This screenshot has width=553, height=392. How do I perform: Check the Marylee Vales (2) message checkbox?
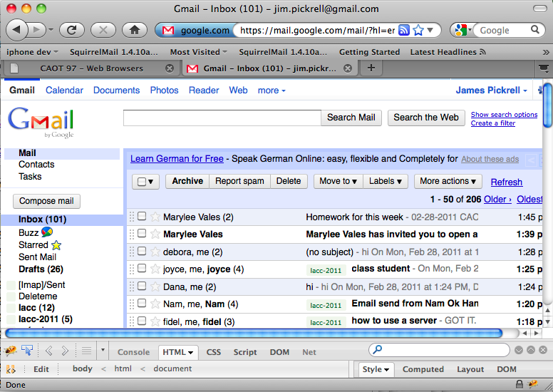tap(142, 216)
